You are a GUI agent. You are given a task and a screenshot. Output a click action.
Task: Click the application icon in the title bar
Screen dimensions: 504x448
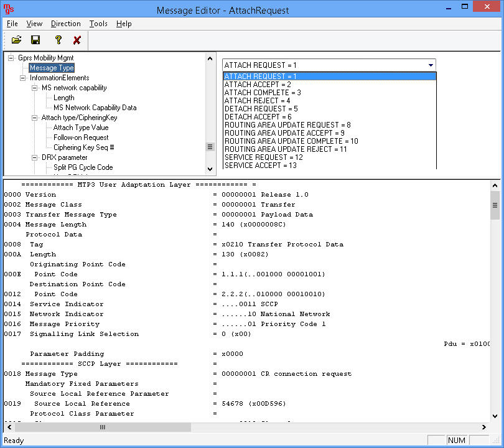tap(8, 9)
